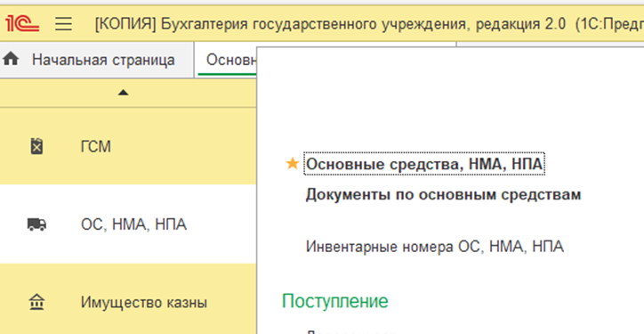Click the truck icon for ОС
Viewport: 644px width, 334px height.
37,224
